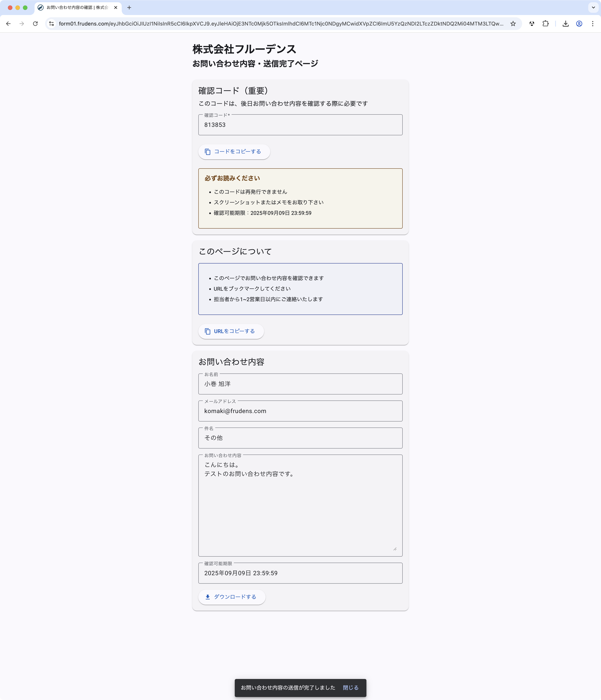Go back with the browser back arrow

tap(8, 24)
